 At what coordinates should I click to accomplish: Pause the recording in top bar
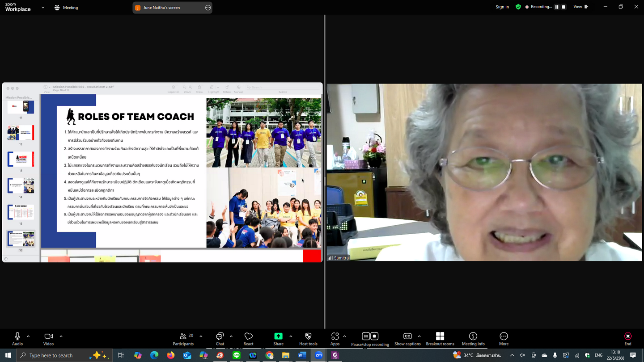click(557, 7)
